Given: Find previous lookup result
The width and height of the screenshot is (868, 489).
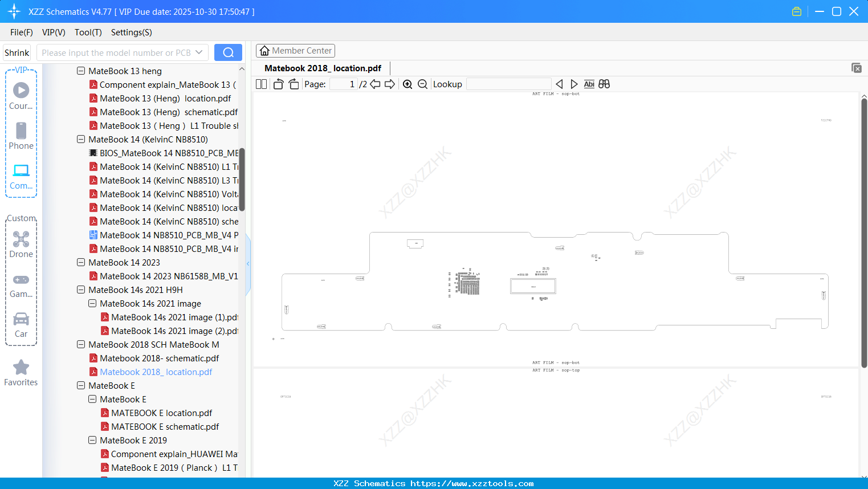Looking at the screenshot, I should pos(559,84).
